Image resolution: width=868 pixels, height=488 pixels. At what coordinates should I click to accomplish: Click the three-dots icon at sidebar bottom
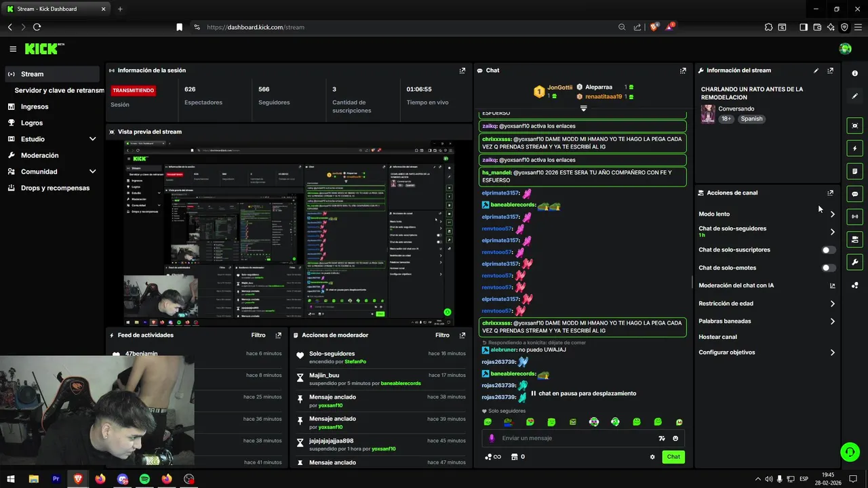point(854,285)
